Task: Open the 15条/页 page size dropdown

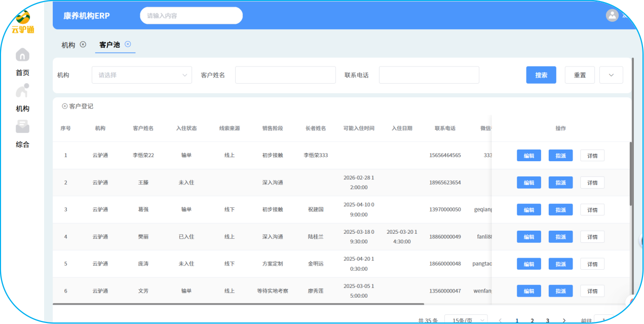Action: (466, 320)
